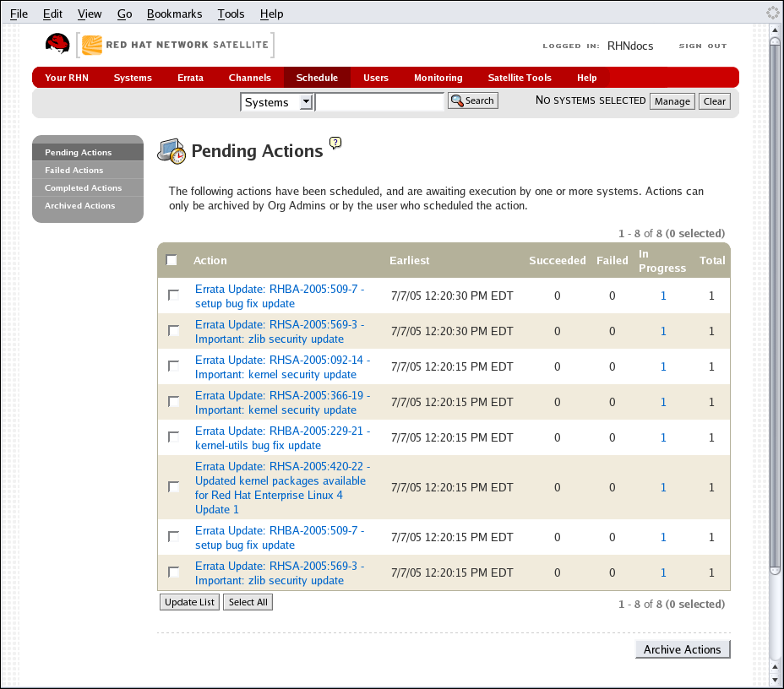The image size is (784, 689).
Task: Switch to the Errata tab
Action: (x=190, y=78)
